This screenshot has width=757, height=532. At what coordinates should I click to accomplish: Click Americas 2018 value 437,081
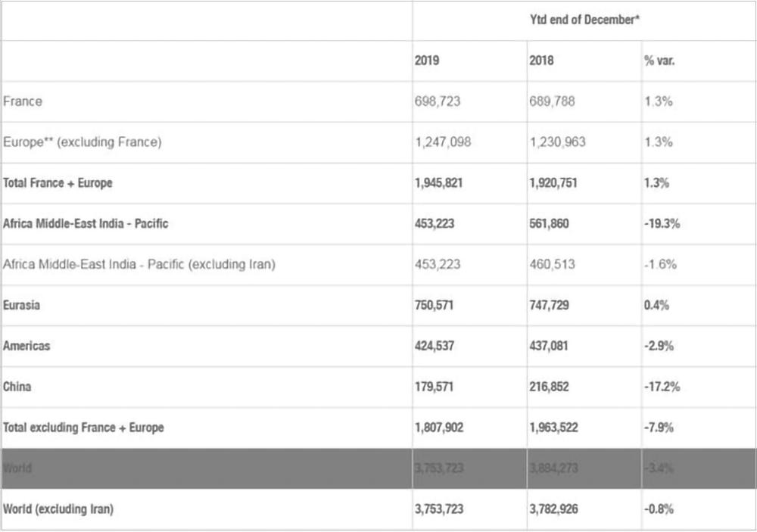click(x=549, y=347)
